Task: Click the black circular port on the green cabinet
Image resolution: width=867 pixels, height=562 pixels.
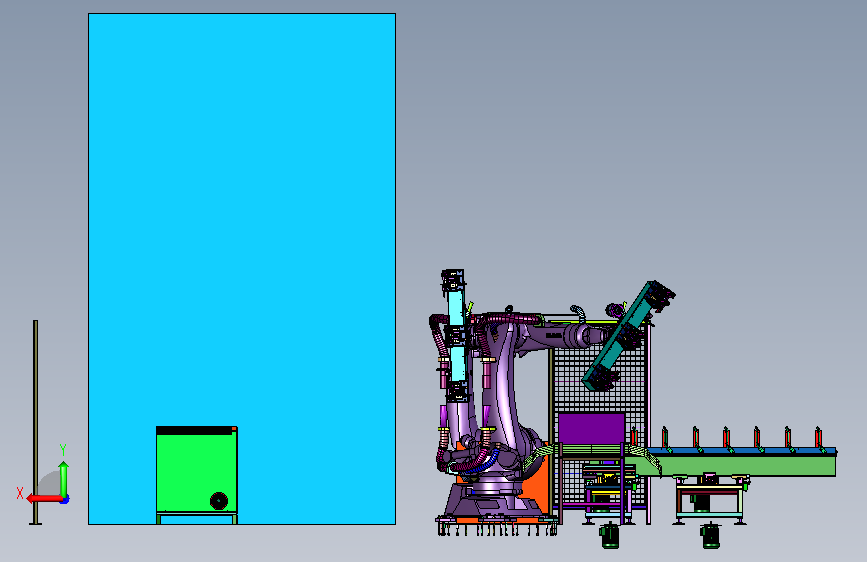Action: click(x=219, y=501)
